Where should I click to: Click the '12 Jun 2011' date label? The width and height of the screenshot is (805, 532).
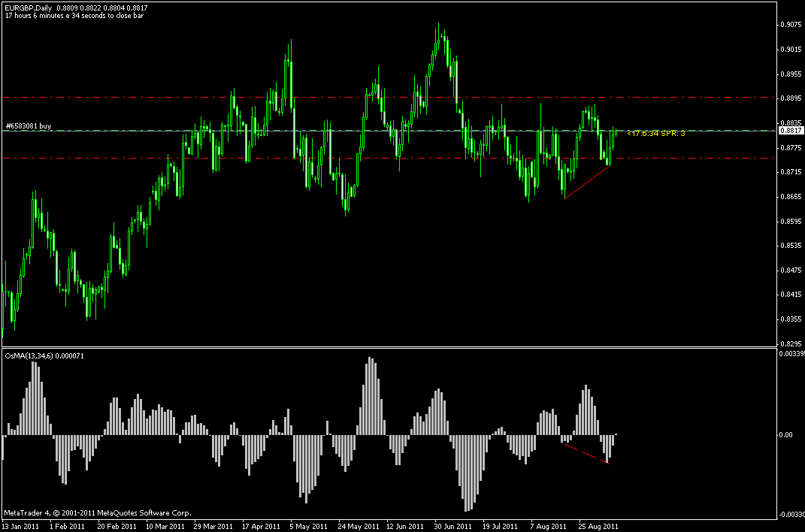pos(405,526)
